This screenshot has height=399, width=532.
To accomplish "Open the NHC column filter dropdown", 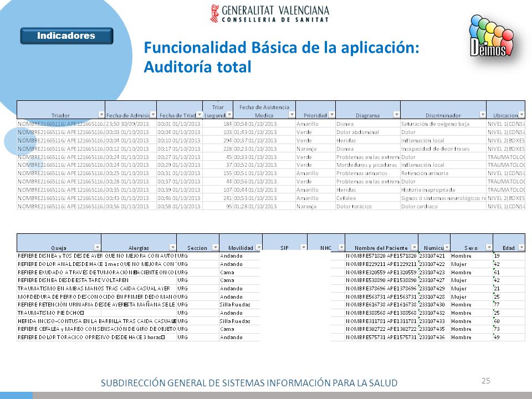I will [x=341, y=247].
